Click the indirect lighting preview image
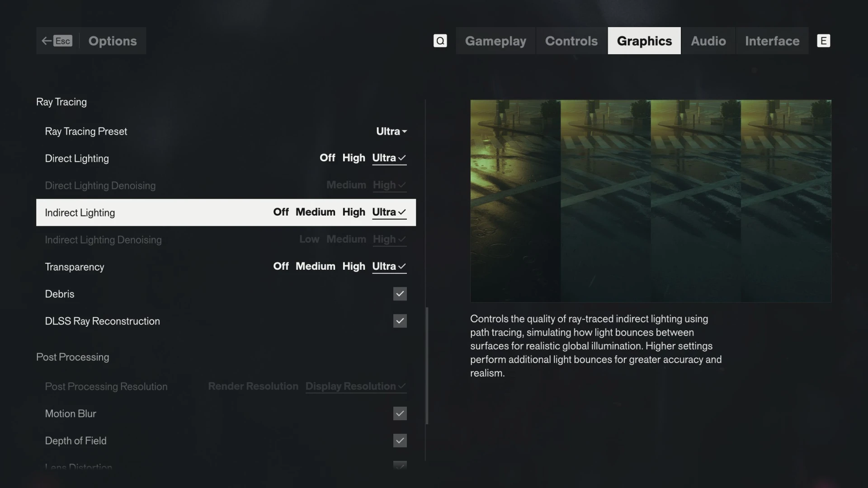868x488 pixels. click(x=651, y=201)
